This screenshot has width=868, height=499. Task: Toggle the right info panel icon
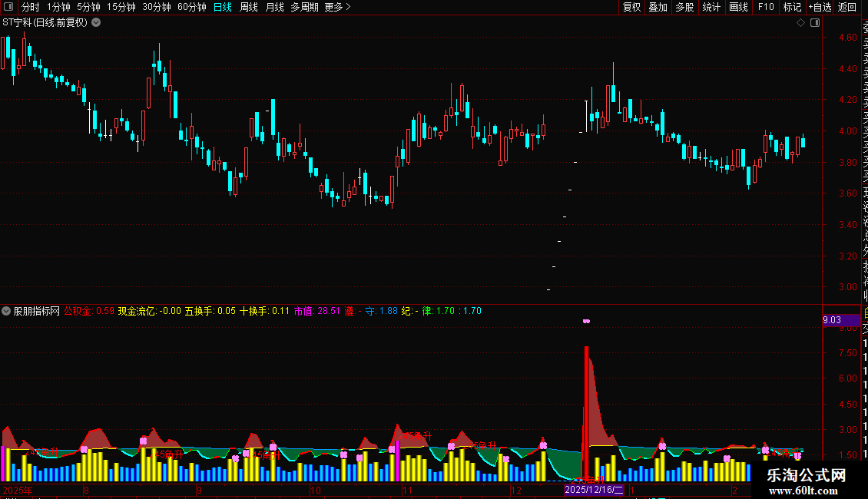coord(815,23)
